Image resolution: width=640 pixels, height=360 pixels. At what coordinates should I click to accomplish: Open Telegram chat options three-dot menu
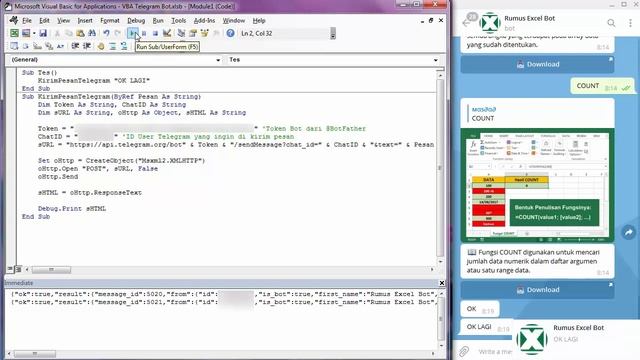tap(630, 23)
